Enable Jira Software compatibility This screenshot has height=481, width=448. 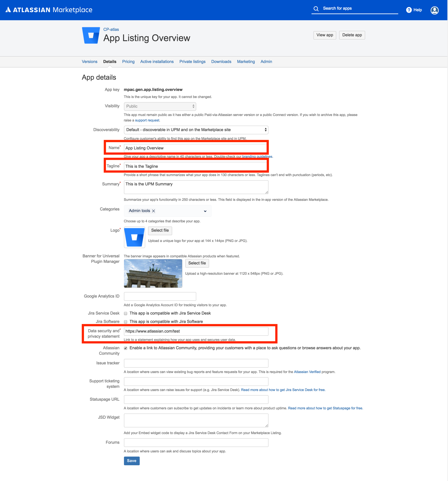(x=125, y=322)
